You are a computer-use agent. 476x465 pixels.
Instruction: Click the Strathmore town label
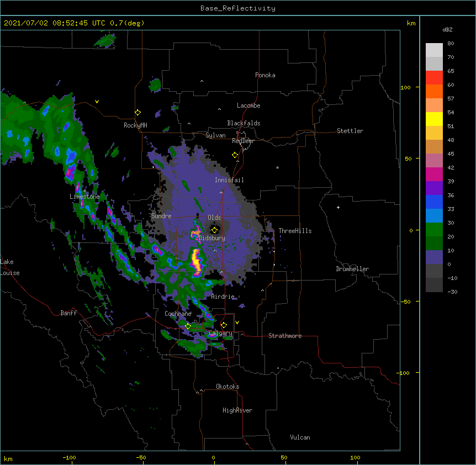click(x=285, y=336)
